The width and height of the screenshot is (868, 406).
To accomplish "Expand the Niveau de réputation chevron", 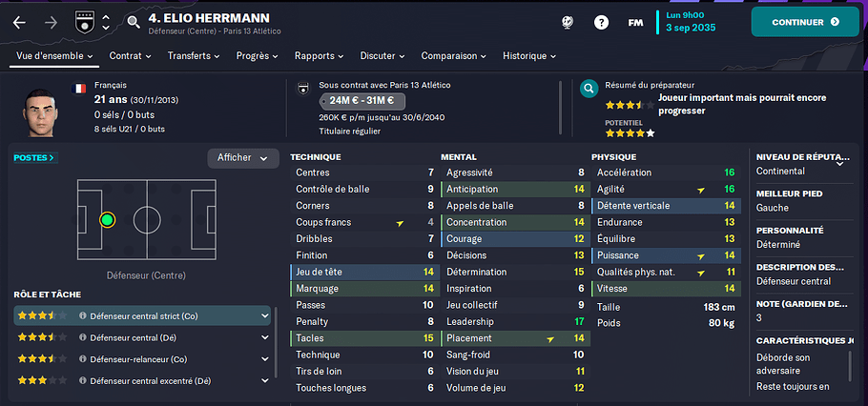I will pos(839,163).
